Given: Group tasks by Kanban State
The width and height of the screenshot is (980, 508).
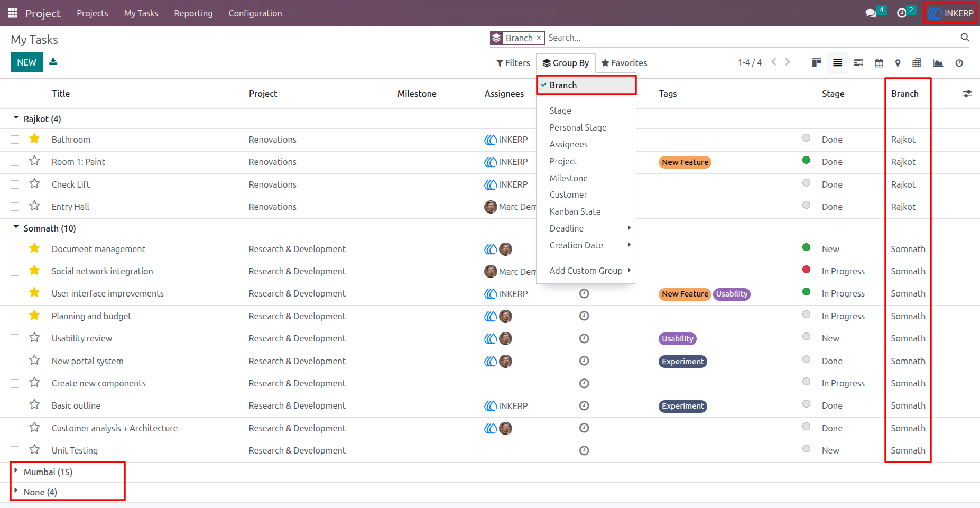Looking at the screenshot, I should tap(586, 211).
